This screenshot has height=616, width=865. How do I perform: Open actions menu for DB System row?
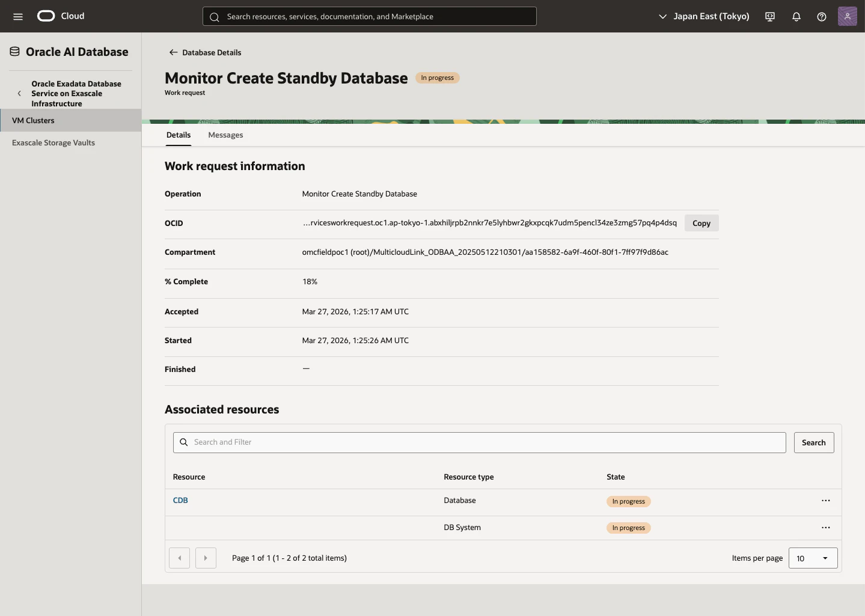[826, 528]
